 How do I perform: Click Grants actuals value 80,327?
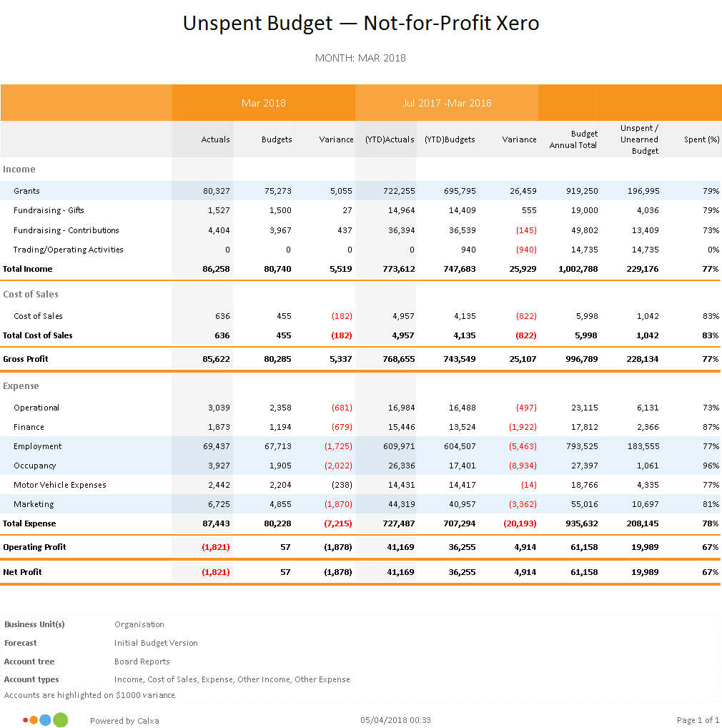click(216, 191)
